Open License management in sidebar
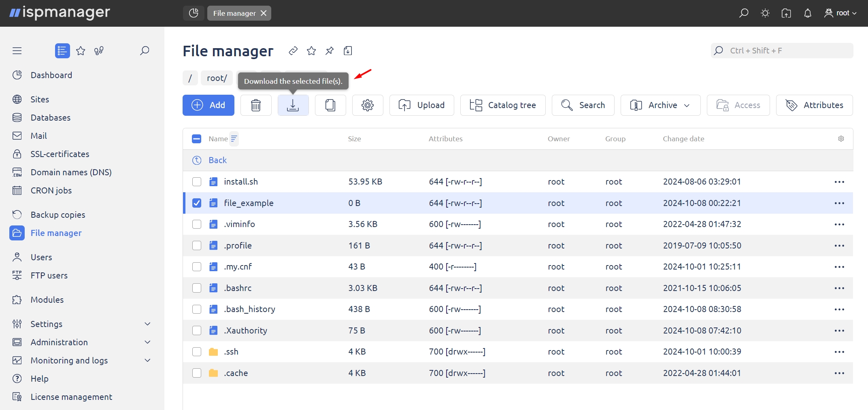 [x=71, y=397]
